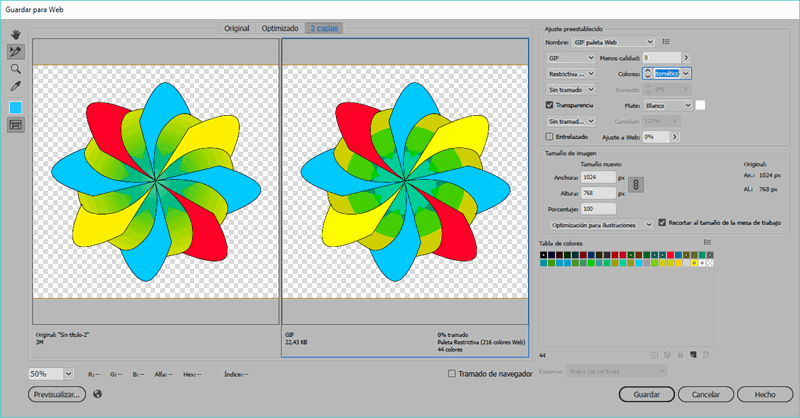Select the Hand tool
Viewport: 800px width, 418px height.
[16, 33]
